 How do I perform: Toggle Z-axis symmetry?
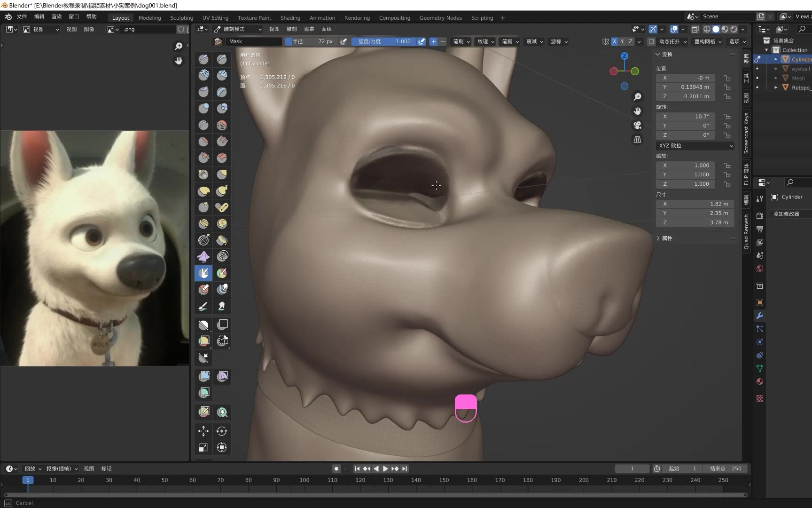point(630,41)
